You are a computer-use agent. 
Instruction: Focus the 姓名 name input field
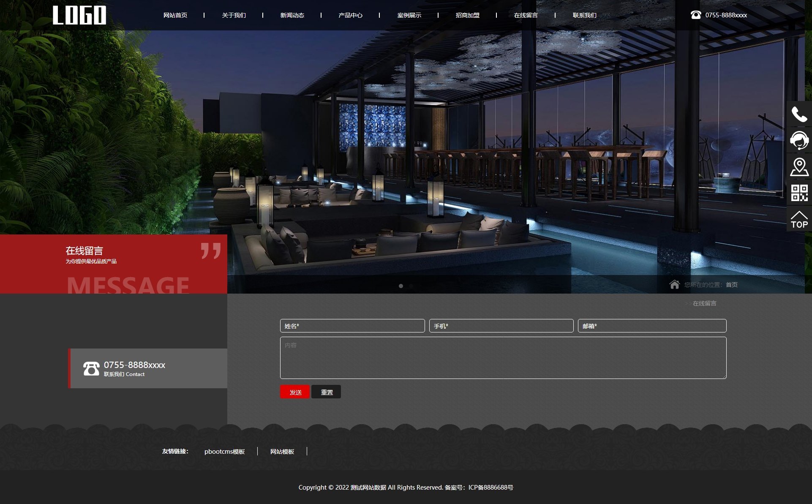pyautogui.click(x=352, y=326)
